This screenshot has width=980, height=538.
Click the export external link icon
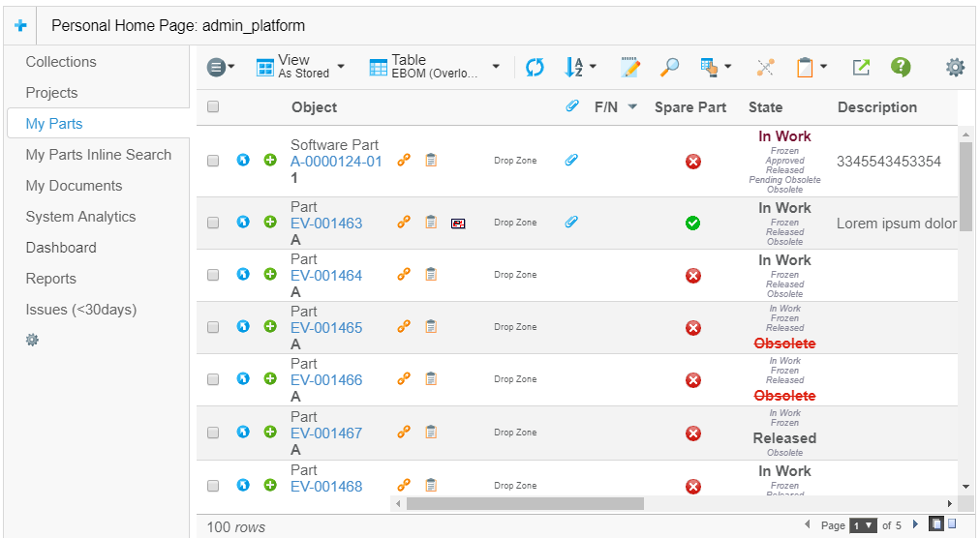(x=861, y=67)
